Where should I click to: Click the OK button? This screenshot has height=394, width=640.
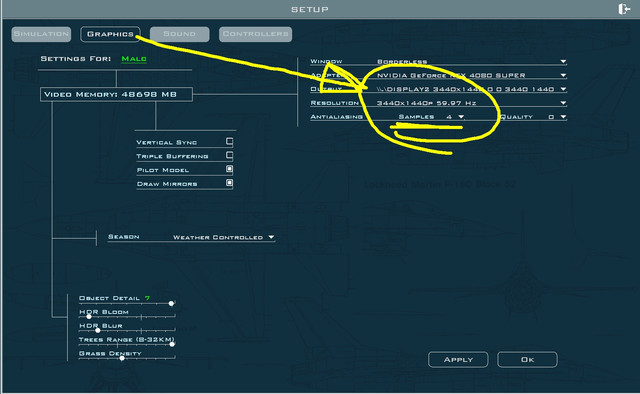tap(527, 360)
